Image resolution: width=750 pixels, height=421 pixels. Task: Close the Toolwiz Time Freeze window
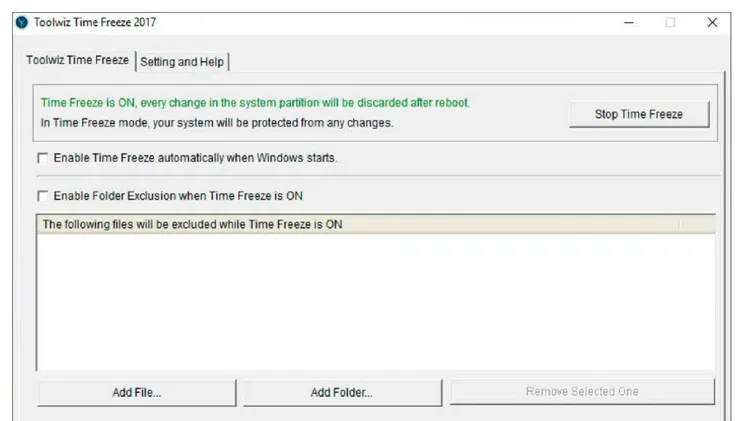[712, 22]
